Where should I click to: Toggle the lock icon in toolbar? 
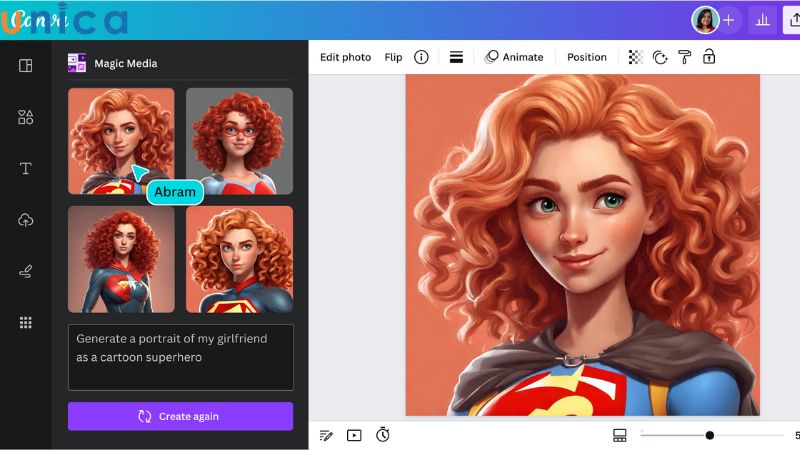click(709, 57)
